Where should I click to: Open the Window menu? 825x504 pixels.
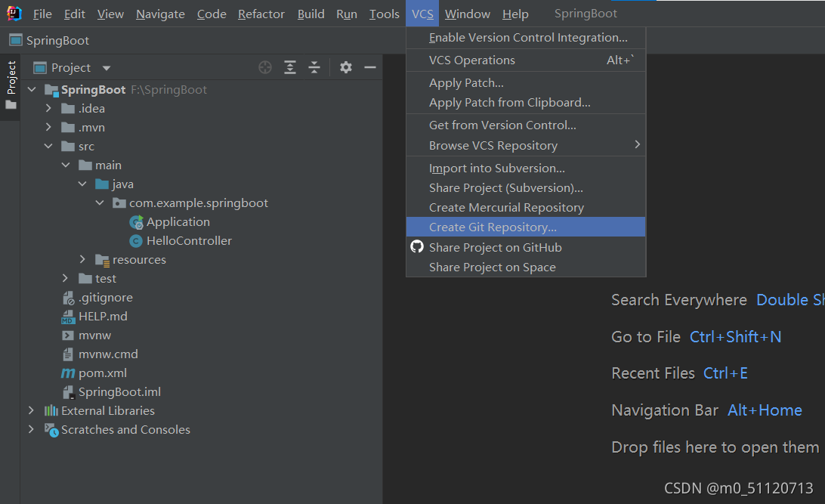tap(467, 14)
